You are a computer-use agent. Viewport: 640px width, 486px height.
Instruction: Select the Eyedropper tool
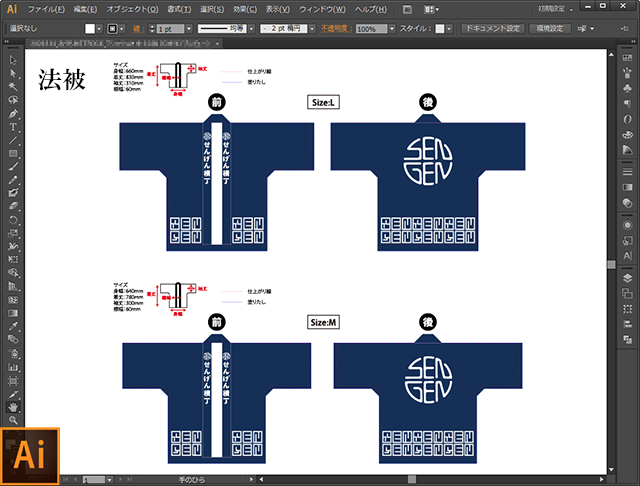click(x=13, y=326)
